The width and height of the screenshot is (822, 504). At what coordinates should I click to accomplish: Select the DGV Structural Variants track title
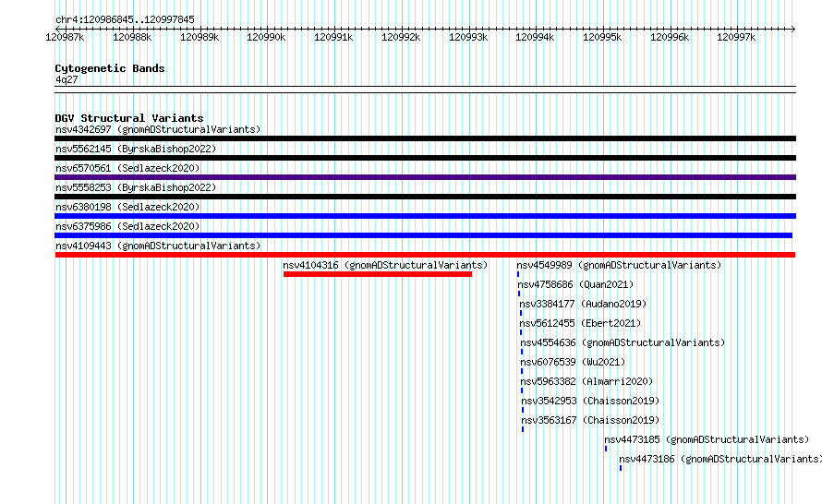129,118
